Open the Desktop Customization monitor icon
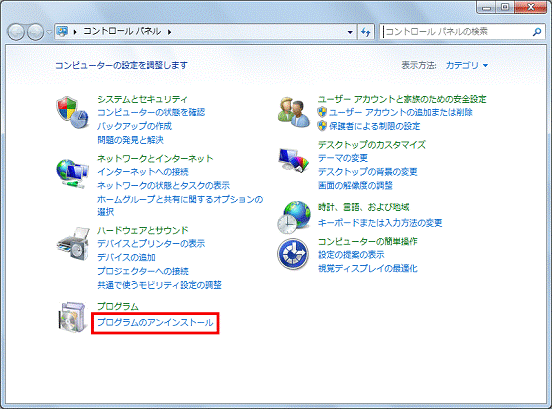This screenshot has height=409, width=552. 294,160
